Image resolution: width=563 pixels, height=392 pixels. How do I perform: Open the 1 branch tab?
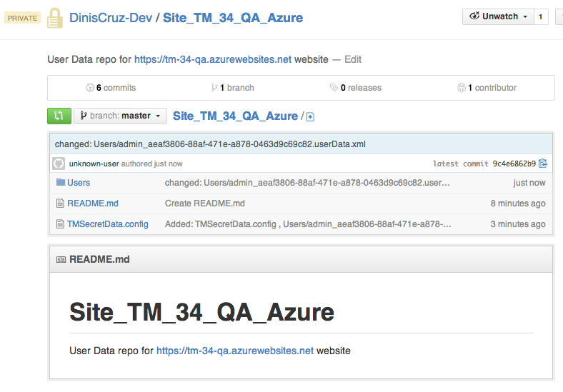point(232,88)
